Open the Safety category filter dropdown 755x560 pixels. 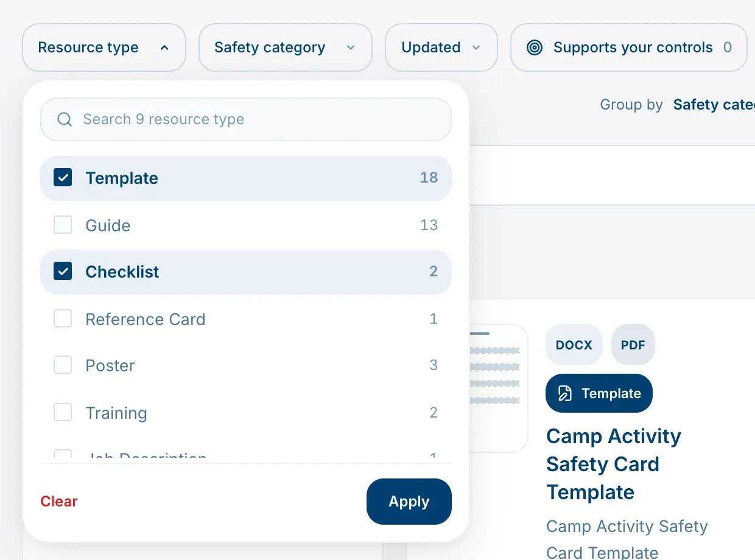286,47
